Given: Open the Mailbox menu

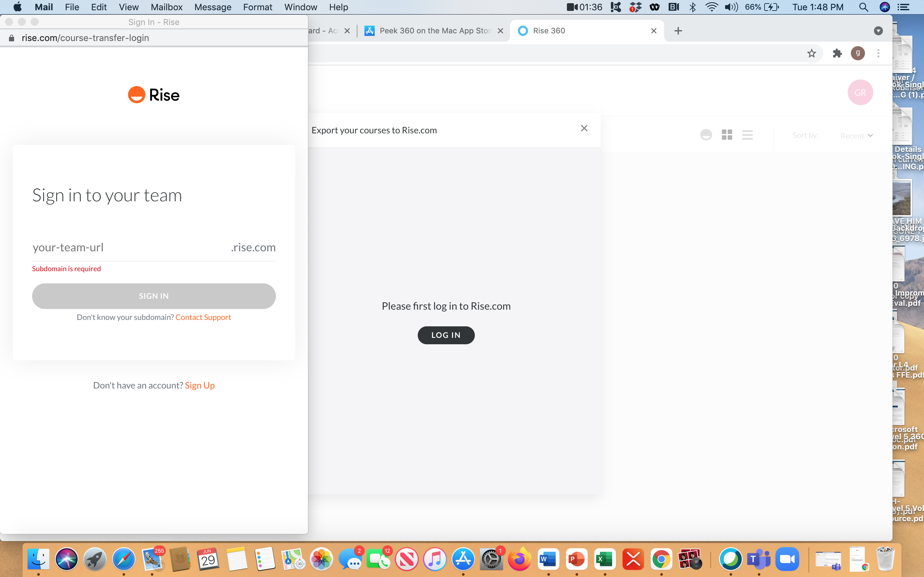Looking at the screenshot, I should (167, 7).
